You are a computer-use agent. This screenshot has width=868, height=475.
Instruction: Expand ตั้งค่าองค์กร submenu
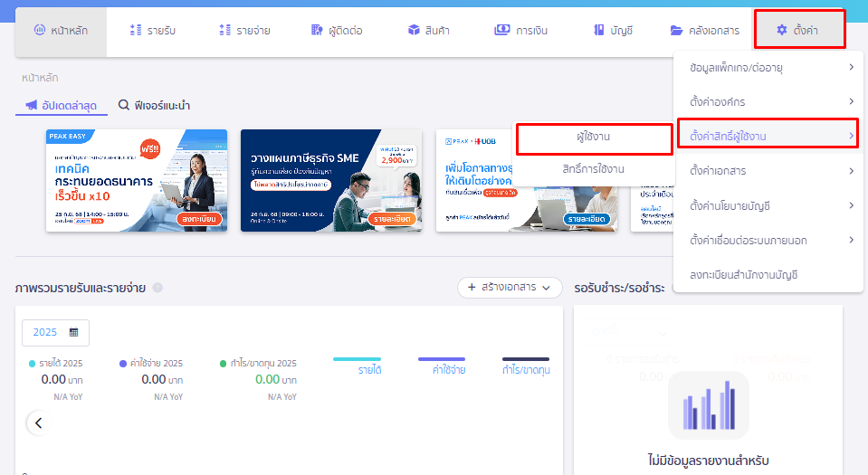[x=769, y=101]
